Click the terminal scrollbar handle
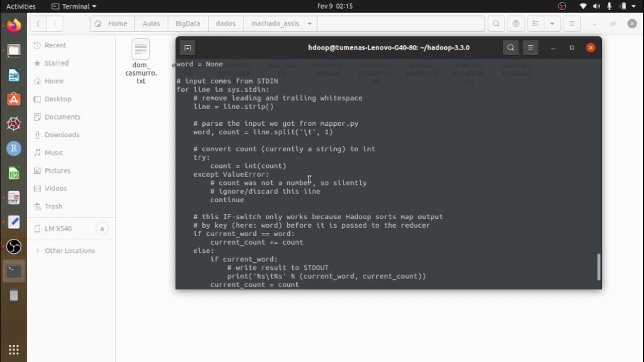 tap(598, 267)
